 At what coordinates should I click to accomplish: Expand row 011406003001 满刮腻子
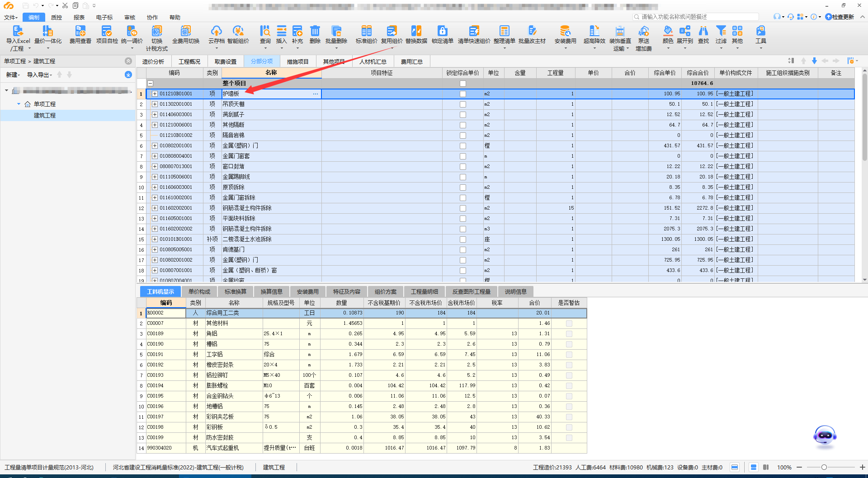click(155, 115)
